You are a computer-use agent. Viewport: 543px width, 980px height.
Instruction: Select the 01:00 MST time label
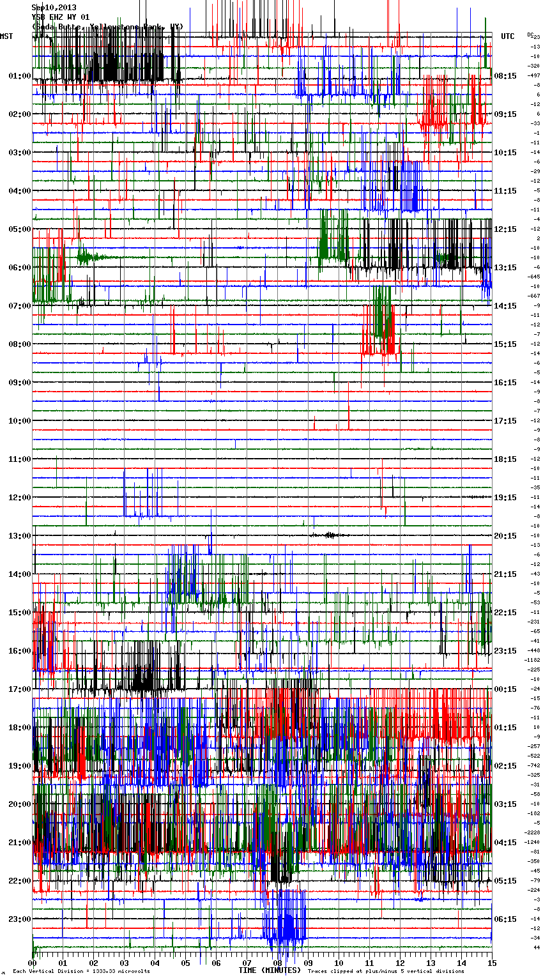[20, 76]
